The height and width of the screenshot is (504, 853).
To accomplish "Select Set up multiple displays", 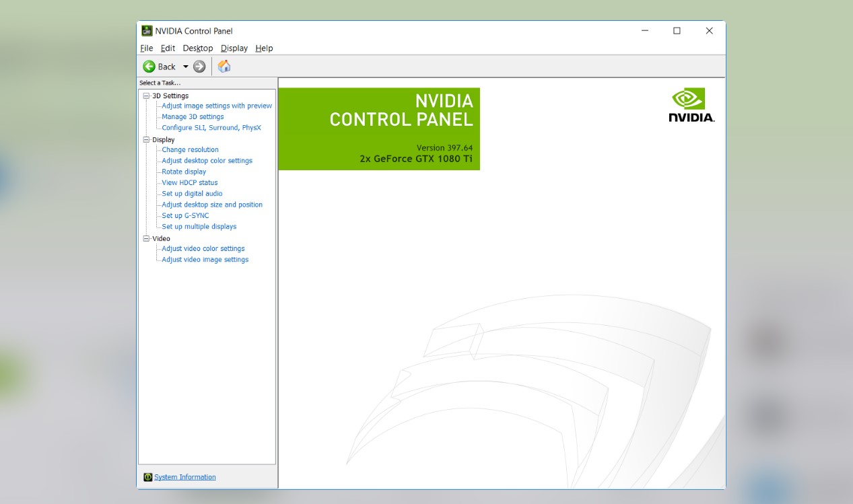I will pos(199,227).
